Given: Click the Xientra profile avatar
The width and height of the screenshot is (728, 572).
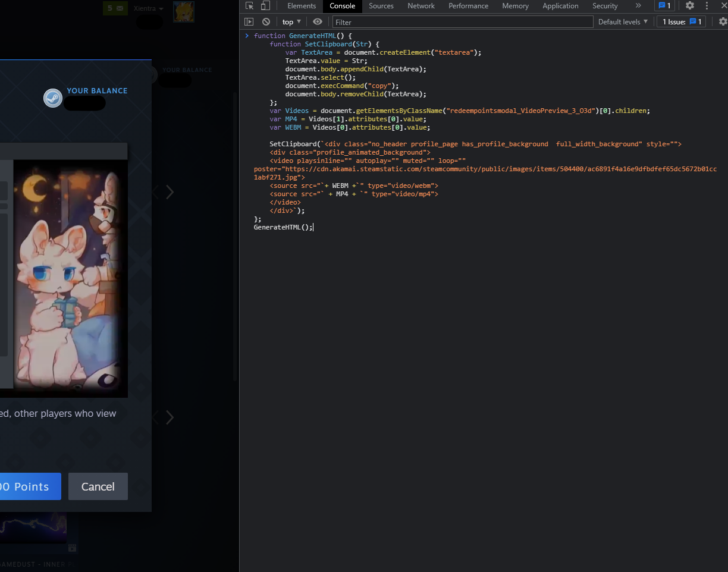Looking at the screenshot, I should (x=184, y=11).
